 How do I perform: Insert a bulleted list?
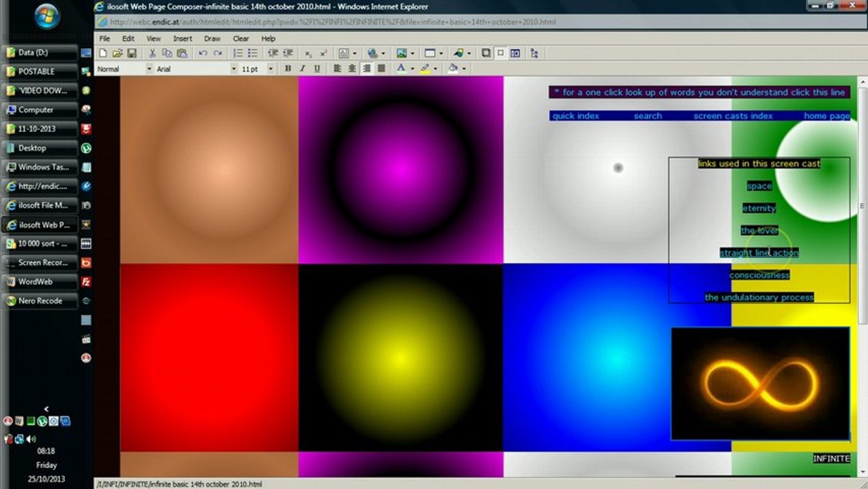252,53
